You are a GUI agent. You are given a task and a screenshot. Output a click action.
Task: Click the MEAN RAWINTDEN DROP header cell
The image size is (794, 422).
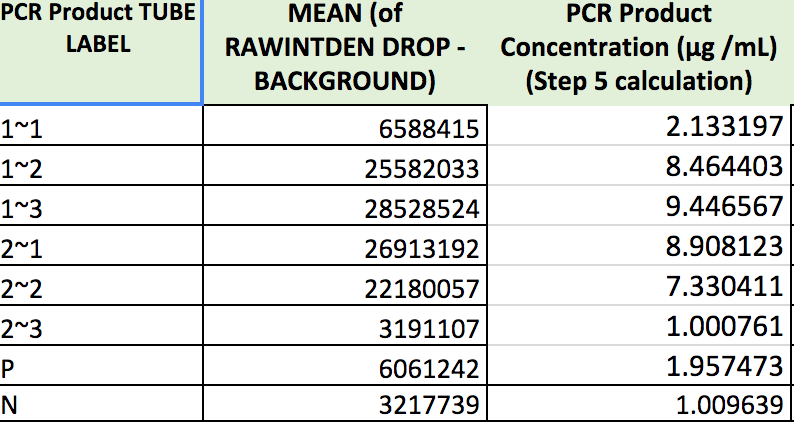pyautogui.click(x=346, y=50)
